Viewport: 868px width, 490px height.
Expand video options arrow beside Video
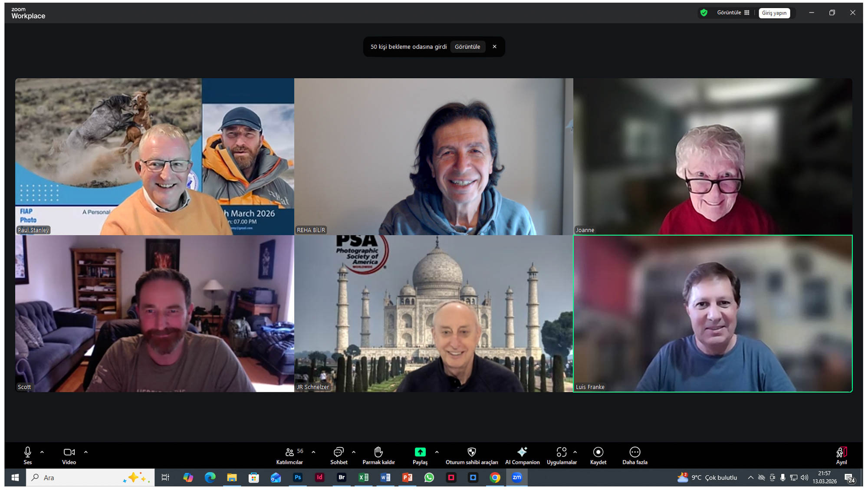[x=86, y=452]
